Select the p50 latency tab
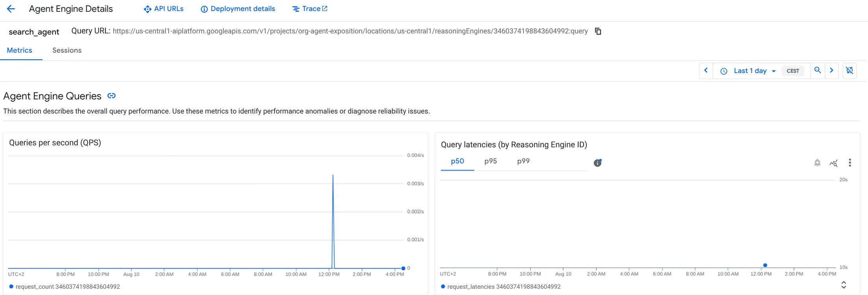Viewport: 868px width, 295px height. point(457,161)
